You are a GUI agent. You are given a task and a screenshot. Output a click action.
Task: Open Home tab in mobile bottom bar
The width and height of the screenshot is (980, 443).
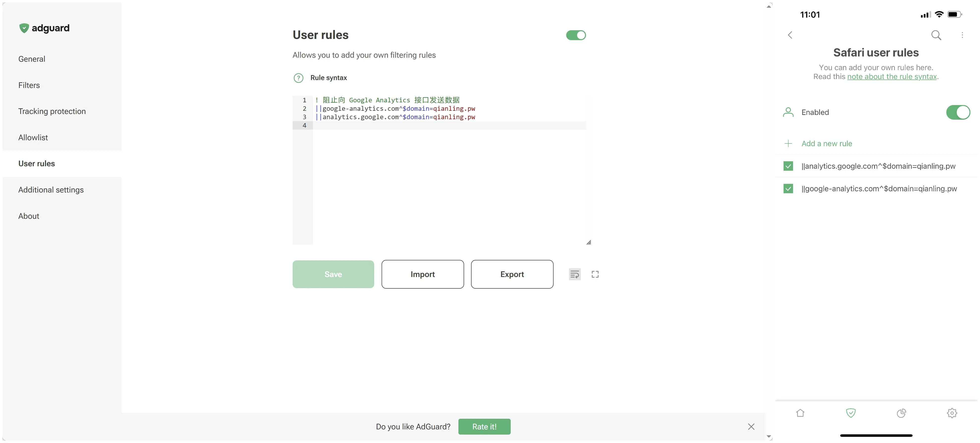pyautogui.click(x=800, y=413)
